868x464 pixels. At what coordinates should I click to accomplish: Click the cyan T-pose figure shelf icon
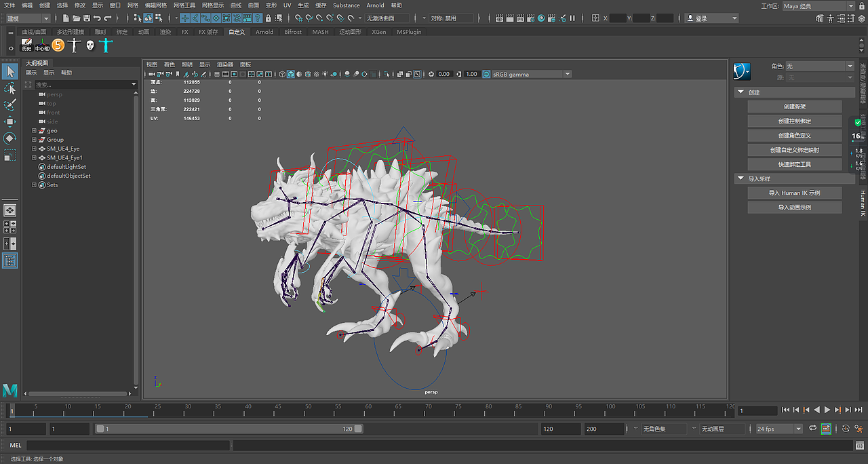pos(105,45)
